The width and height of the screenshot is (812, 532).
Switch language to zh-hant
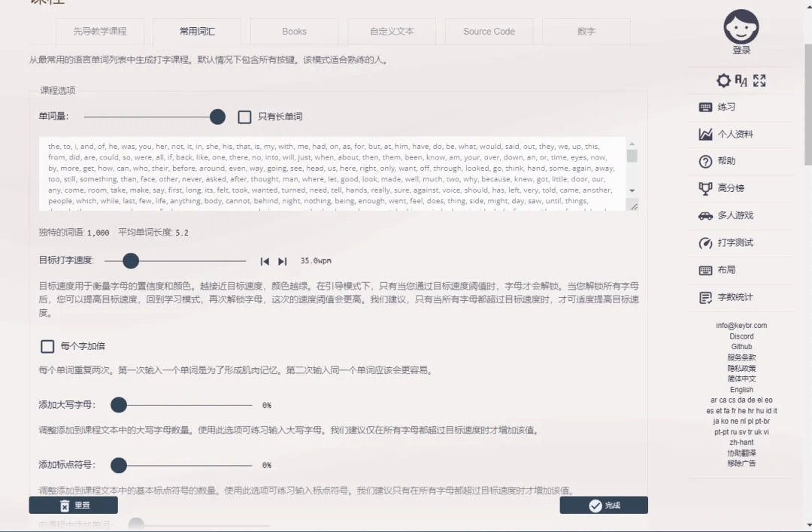tap(741, 442)
